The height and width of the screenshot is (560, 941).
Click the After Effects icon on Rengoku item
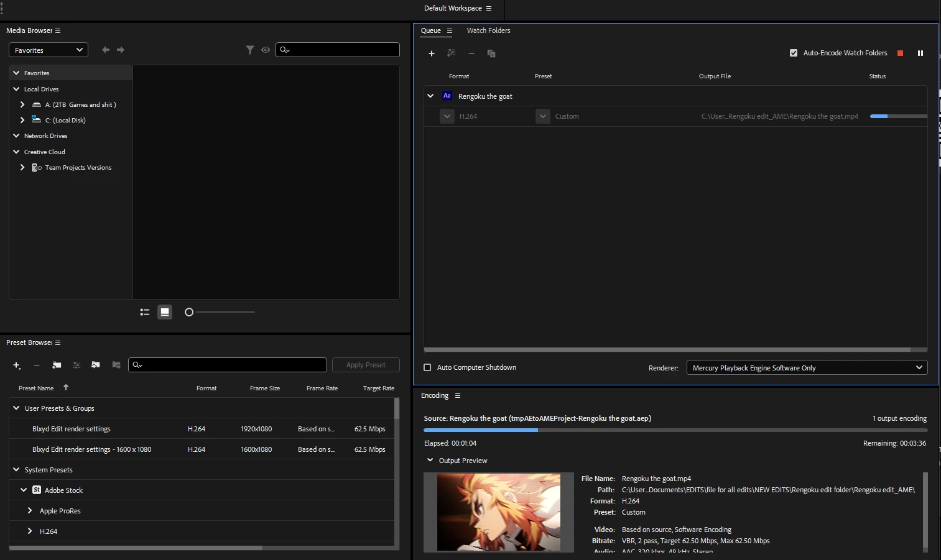[447, 96]
